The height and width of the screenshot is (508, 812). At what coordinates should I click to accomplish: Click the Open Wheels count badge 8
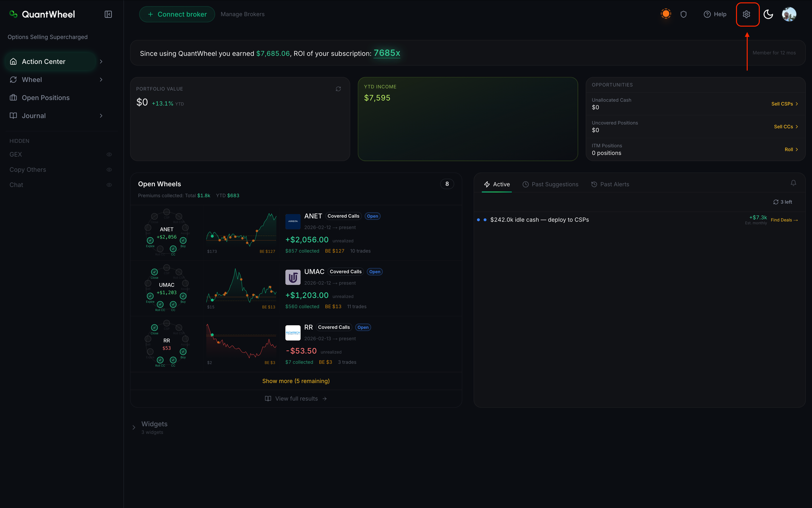point(447,184)
